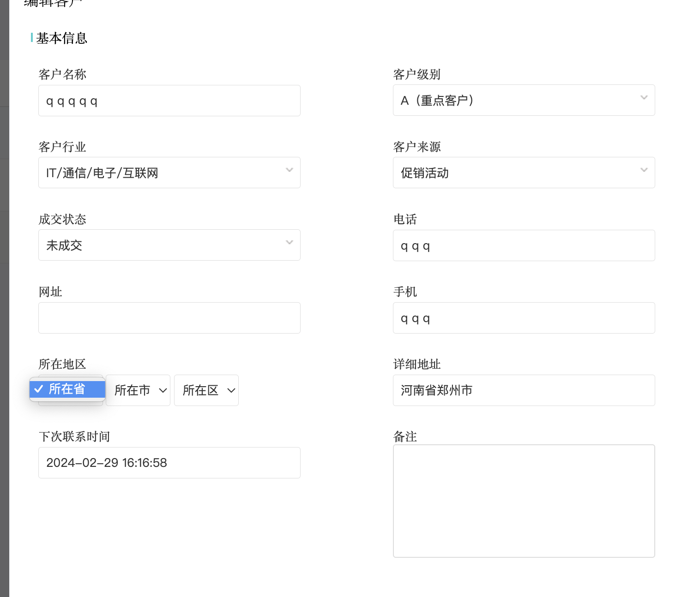Select the 所在省 option in the open list
The image size is (700, 597).
[x=67, y=389]
